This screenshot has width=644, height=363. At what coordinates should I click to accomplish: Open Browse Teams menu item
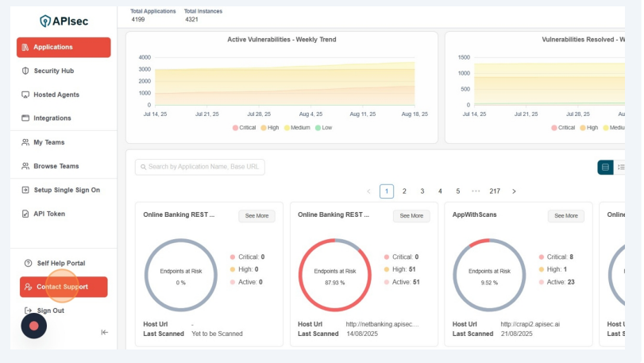tap(56, 166)
